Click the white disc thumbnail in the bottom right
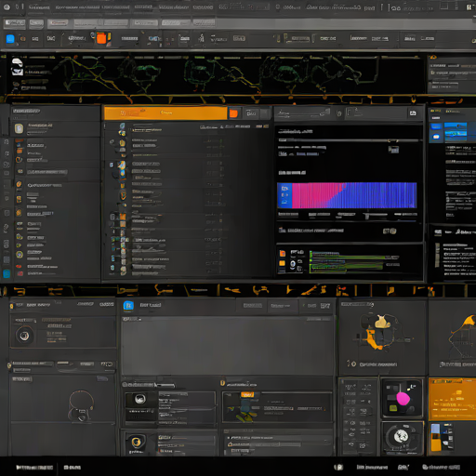476x476 pixels. (402, 437)
